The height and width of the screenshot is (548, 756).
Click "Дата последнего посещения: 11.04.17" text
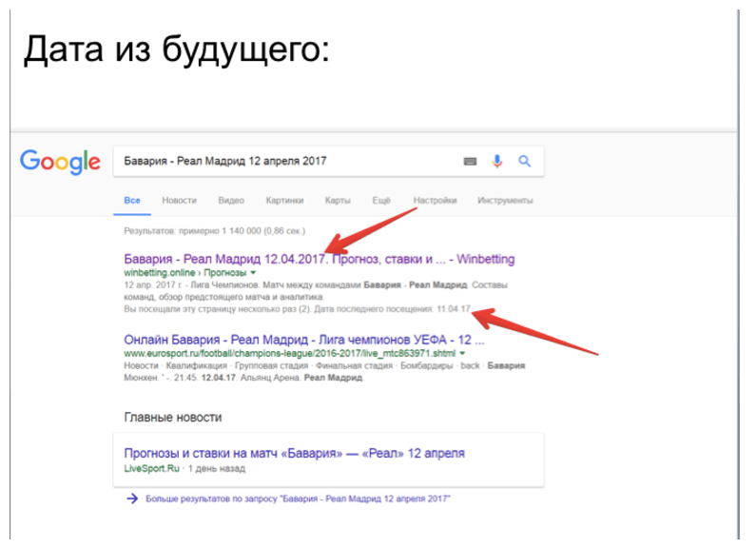pos(393,309)
